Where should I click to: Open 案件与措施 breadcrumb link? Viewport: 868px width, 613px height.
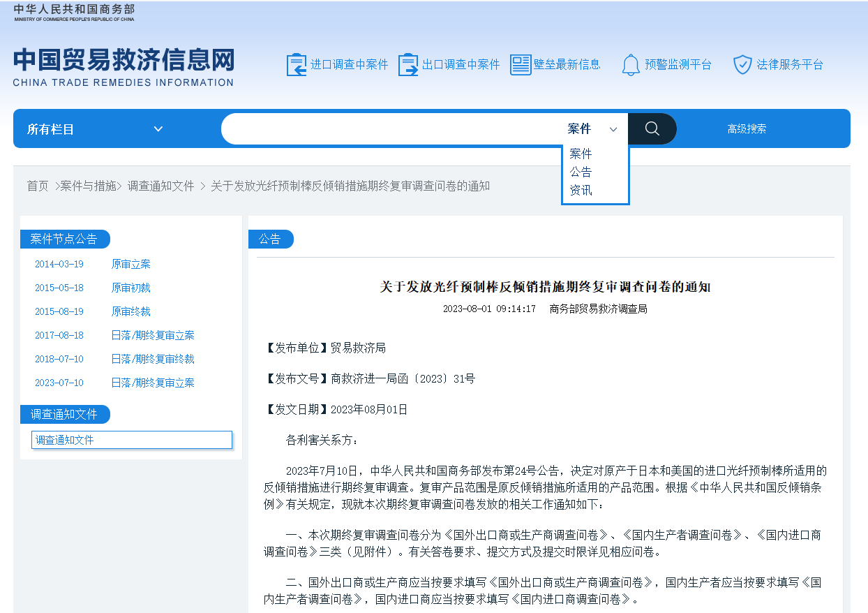[88, 186]
